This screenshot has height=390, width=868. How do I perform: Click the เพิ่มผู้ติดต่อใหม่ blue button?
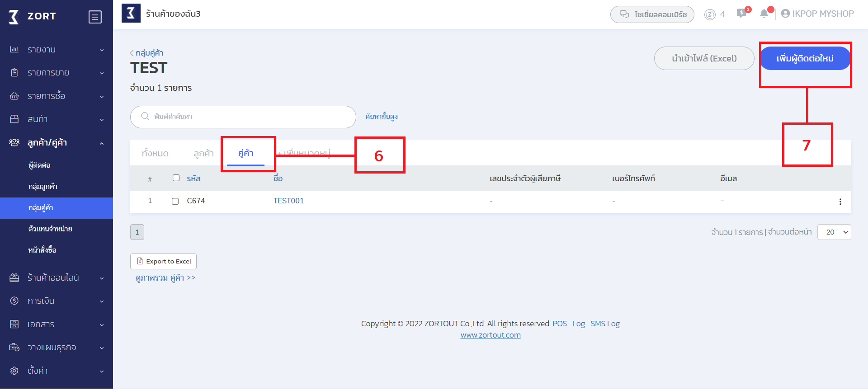[805, 58]
